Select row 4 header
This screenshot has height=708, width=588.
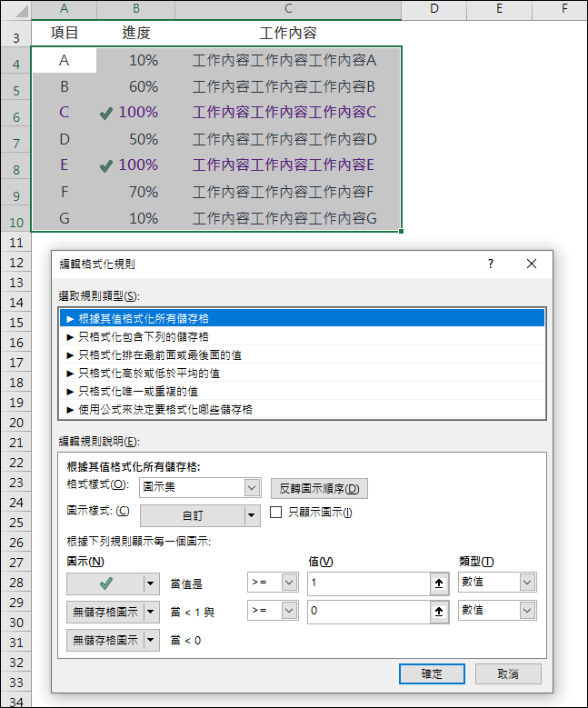[x=15, y=60]
